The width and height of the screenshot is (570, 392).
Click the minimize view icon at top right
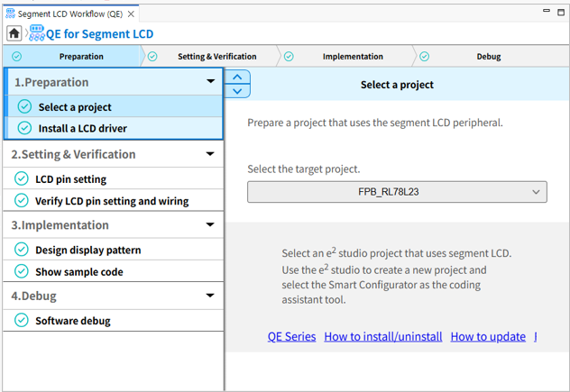(546, 12)
